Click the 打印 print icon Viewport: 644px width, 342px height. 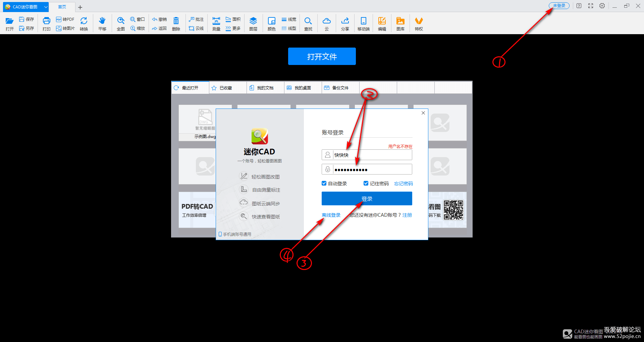46,24
